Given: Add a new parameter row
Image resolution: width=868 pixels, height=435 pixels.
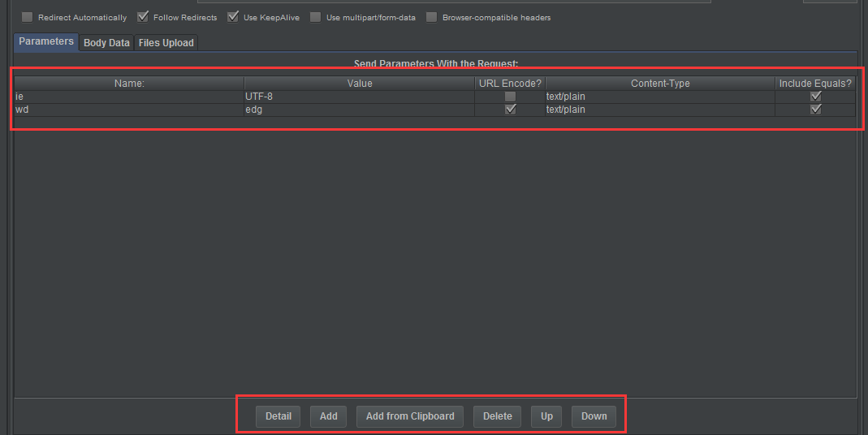Looking at the screenshot, I should (x=328, y=416).
